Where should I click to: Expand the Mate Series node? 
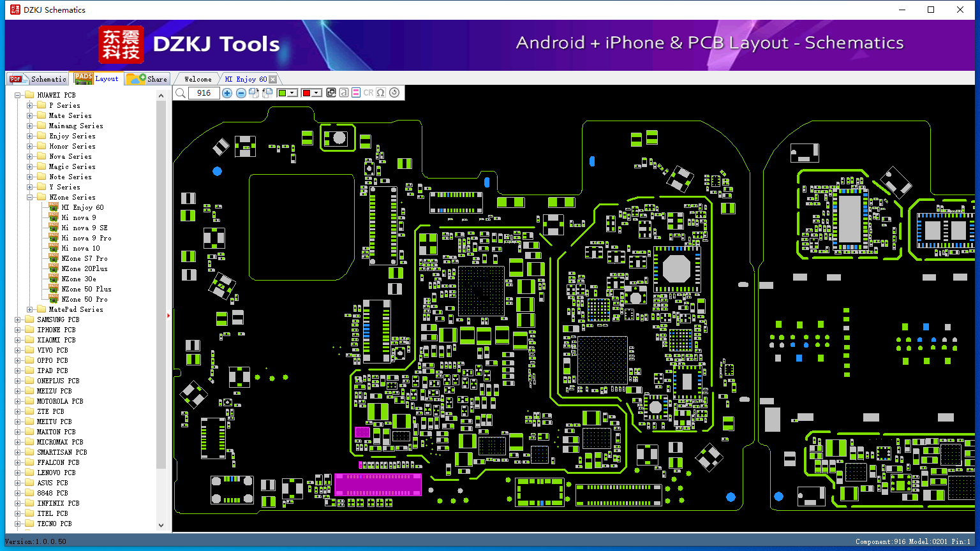30,115
